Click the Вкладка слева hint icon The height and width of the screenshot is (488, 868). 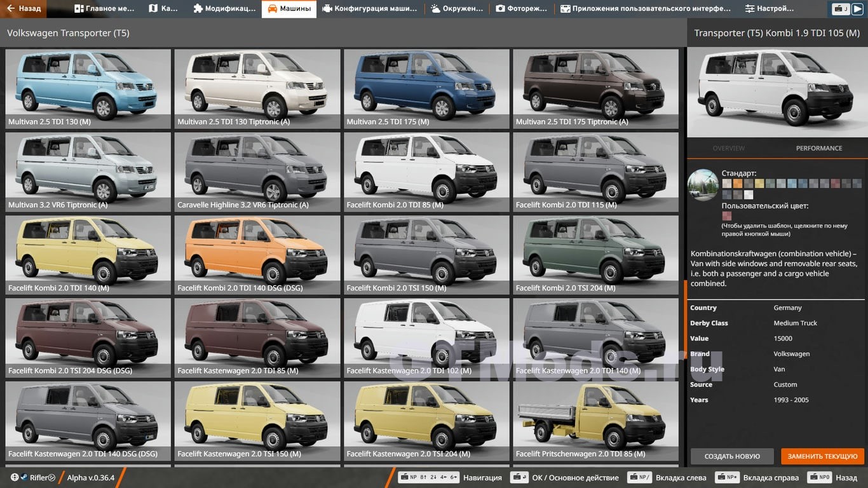[x=639, y=477]
